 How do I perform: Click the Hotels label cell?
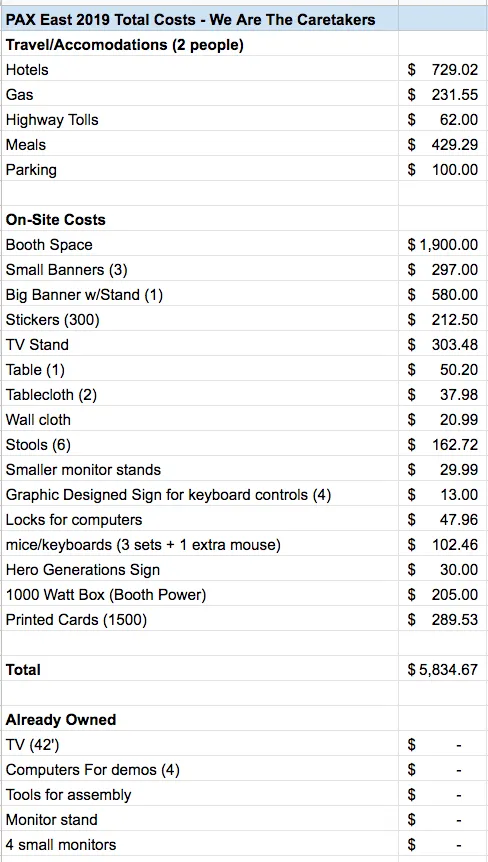click(199, 69)
